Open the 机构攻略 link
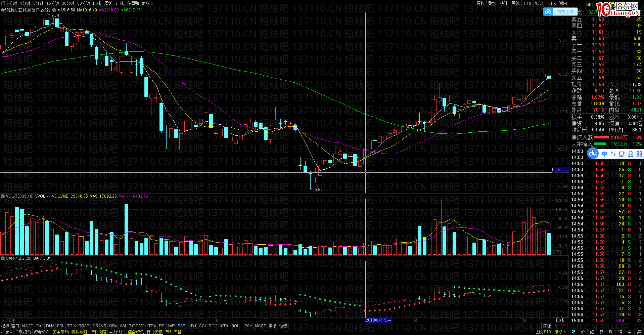Screen dimensions: 644x335 tap(79, 332)
